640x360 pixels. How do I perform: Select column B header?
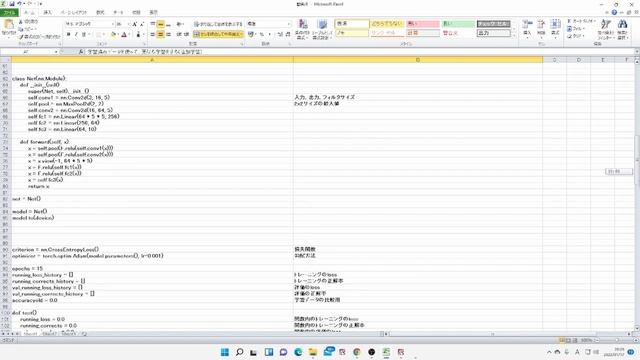[418, 60]
